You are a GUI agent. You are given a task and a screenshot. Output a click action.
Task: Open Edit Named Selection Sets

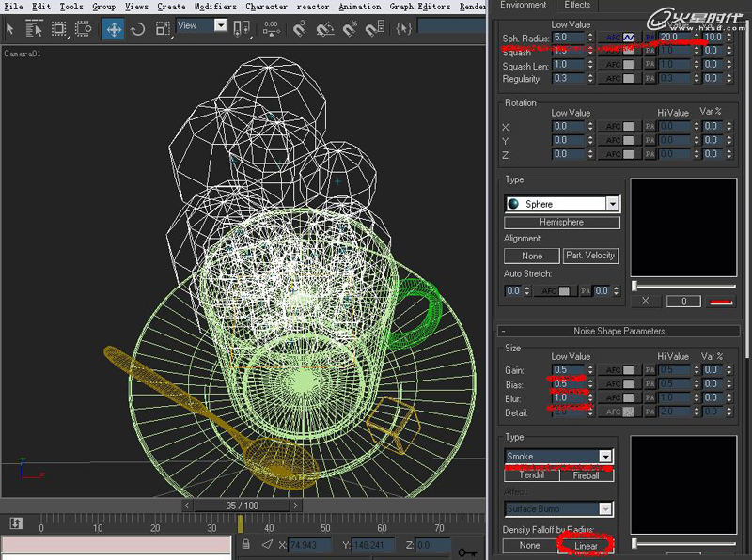(x=404, y=29)
